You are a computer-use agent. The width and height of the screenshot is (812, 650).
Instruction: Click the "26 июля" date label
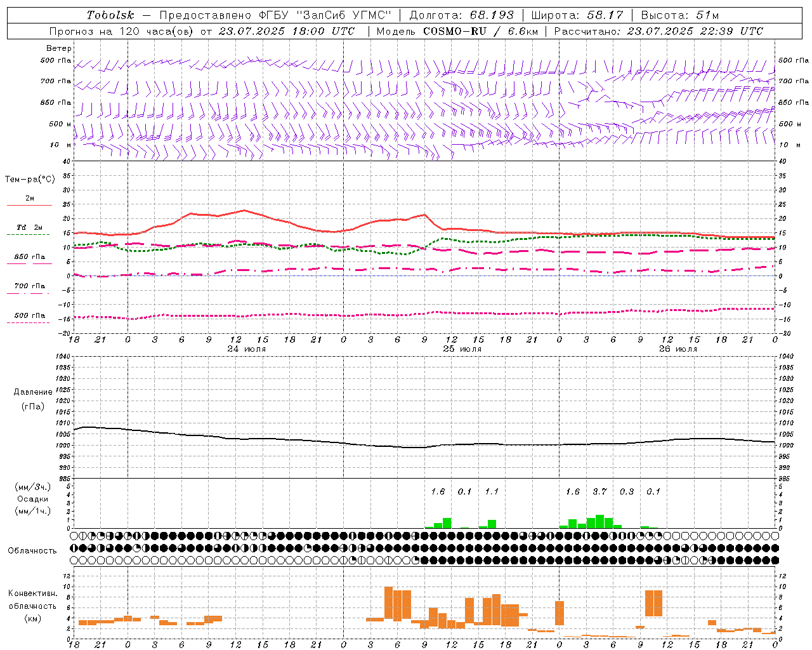[678, 349]
